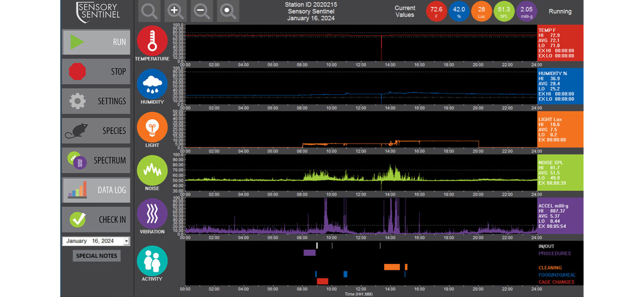Select the Humidity rain cloud icon
644x297 pixels.
152,84
